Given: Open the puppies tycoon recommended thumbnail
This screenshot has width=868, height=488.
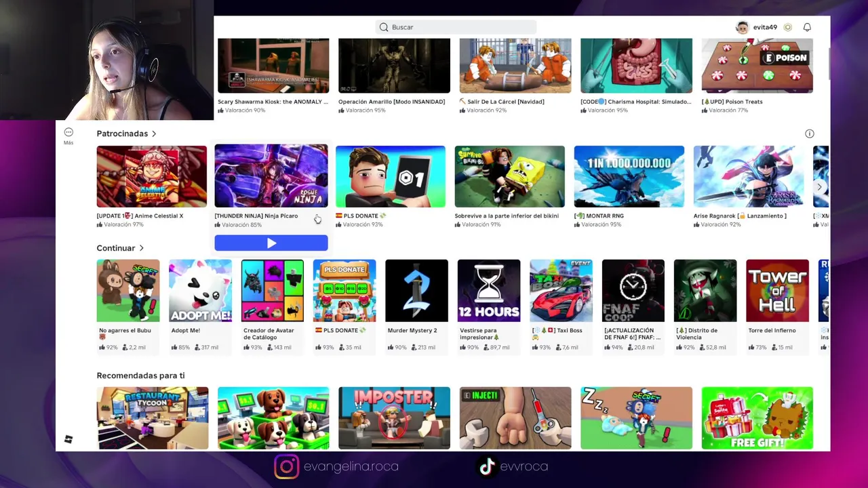Looking at the screenshot, I should click(273, 418).
